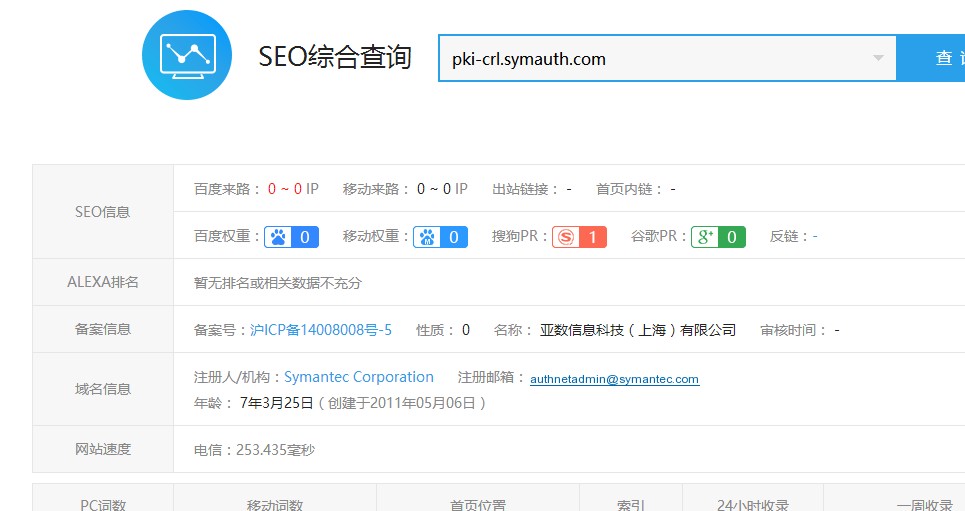Click the 移动来路 0 ~ 0 IP value
This screenshot has width=965, height=511.
(442, 189)
